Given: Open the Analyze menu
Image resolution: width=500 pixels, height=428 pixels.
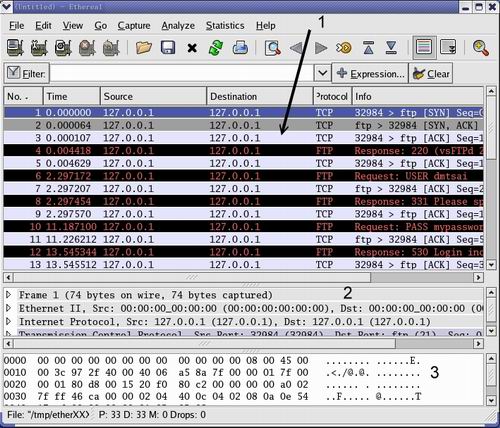Looking at the screenshot, I should 178,26.
